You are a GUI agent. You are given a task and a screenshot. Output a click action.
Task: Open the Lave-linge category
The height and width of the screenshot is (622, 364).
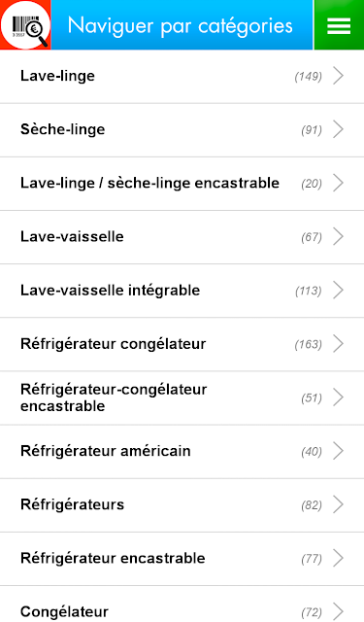pyautogui.click(x=182, y=76)
